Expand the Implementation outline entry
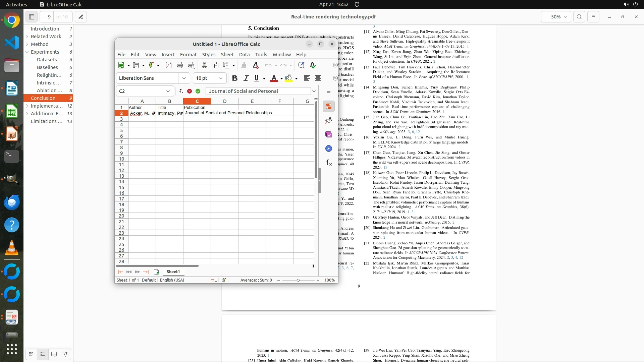 click(27, 106)
